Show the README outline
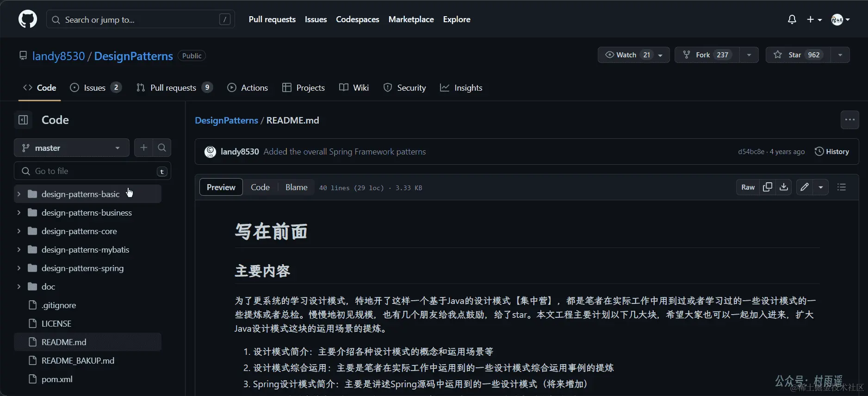868x396 pixels. coord(842,187)
